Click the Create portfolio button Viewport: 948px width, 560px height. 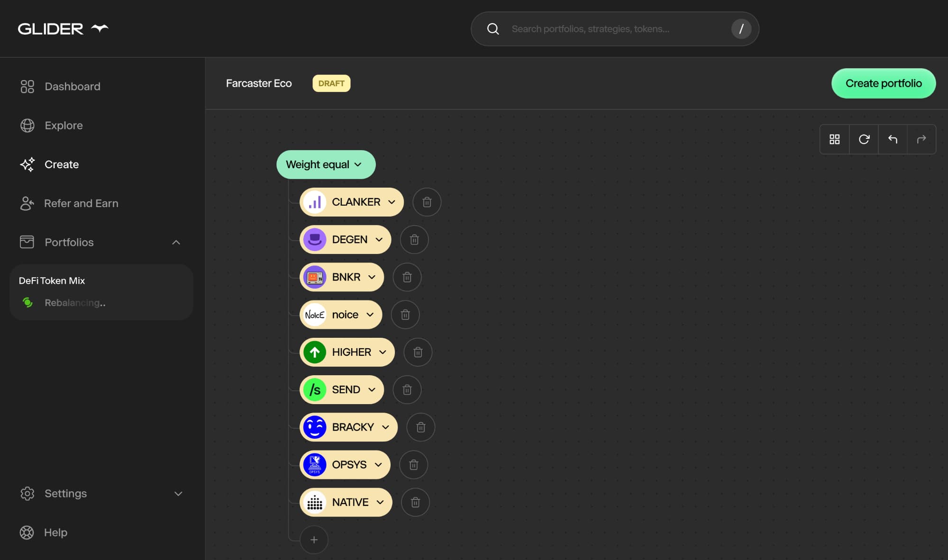883,83
